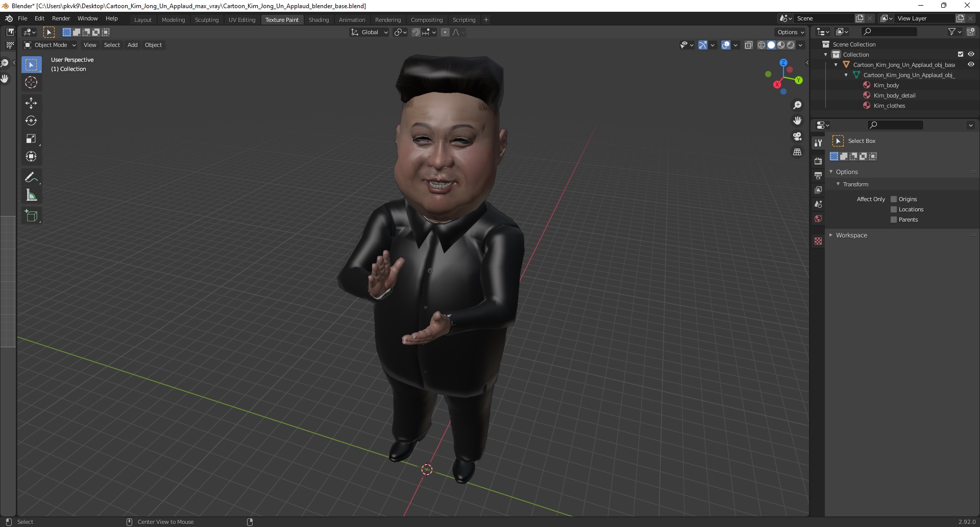Select the Rotate tool

(x=31, y=121)
